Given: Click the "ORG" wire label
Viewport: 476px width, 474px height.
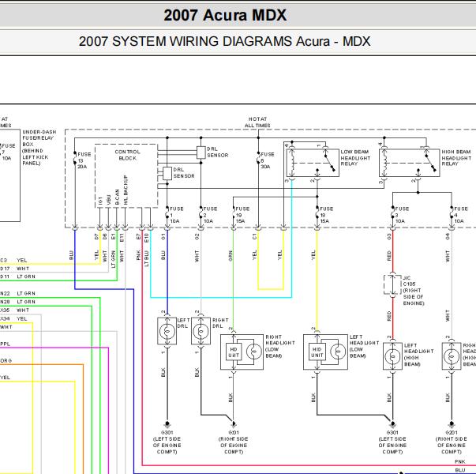Looking at the screenshot, I should 6,361.
